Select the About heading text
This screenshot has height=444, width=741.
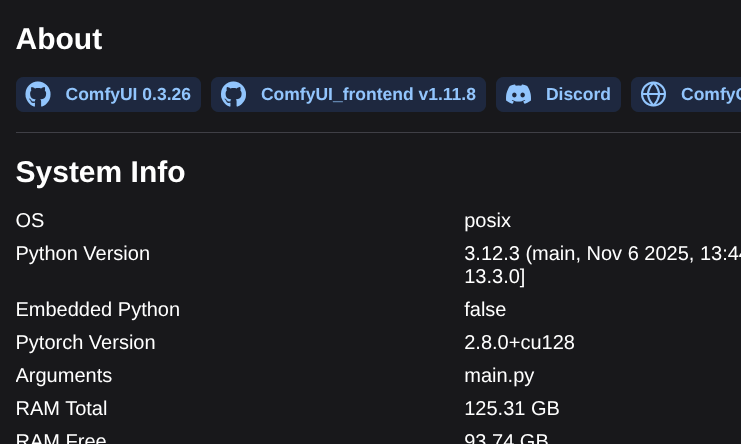pos(59,39)
